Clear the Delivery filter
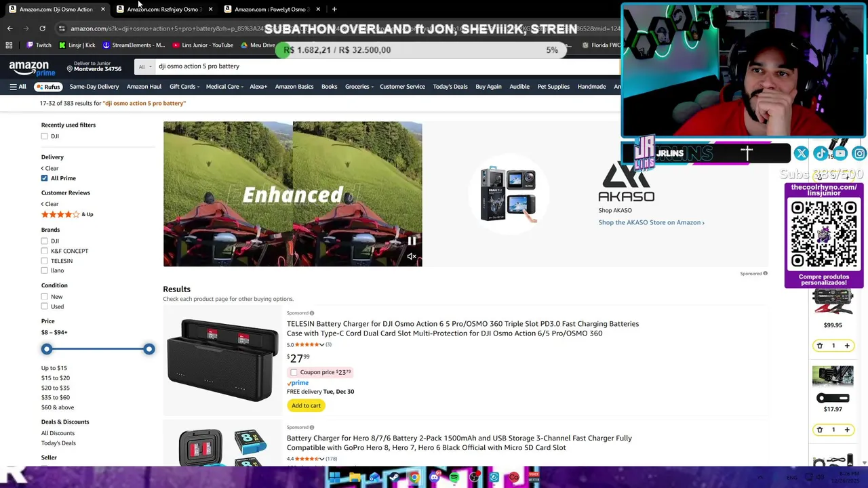Image resolution: width=868 pixels, height=488 pixels. [x=50, y=168]
